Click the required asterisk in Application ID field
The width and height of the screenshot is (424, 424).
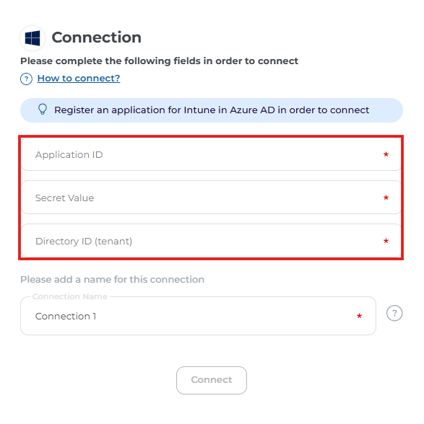click(x=386, y=154)
